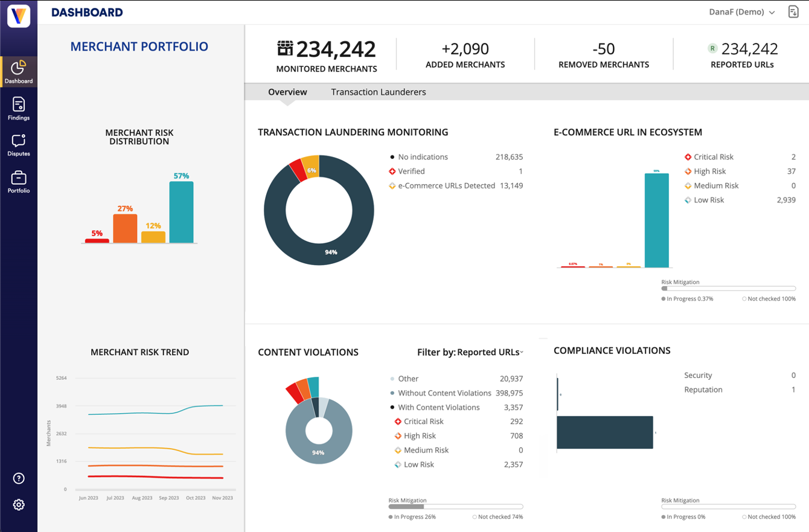Click the monitored merchants store icon
The height and width of the screenshot is (532, 809).
(285, 48)
